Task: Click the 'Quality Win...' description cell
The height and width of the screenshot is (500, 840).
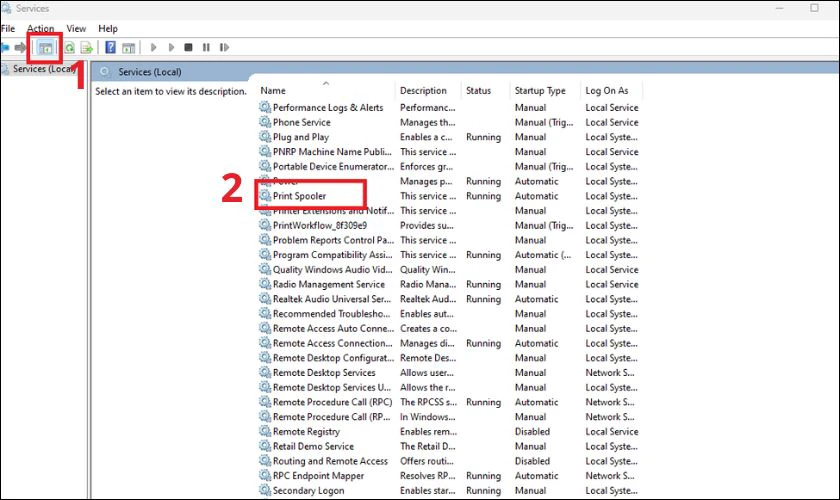Action: tap(428, 269)
